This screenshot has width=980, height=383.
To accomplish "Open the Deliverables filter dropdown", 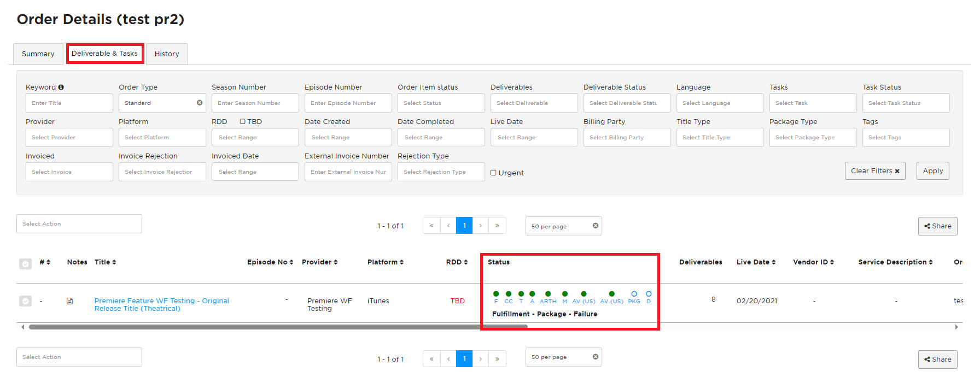I will click(x=534, y=103).
